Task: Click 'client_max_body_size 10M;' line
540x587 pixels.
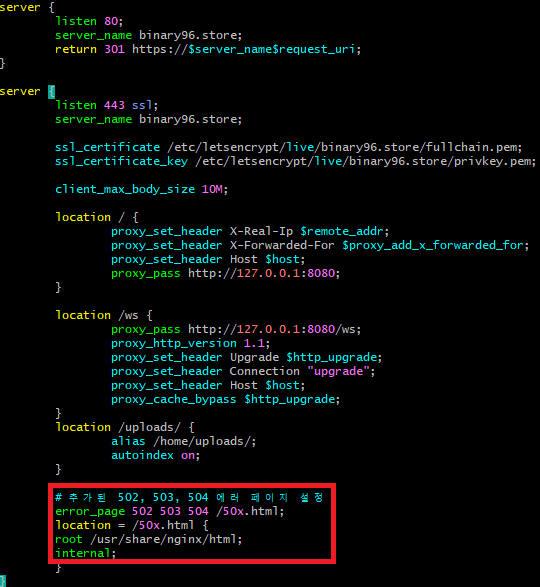Action: tap(141, 189)
